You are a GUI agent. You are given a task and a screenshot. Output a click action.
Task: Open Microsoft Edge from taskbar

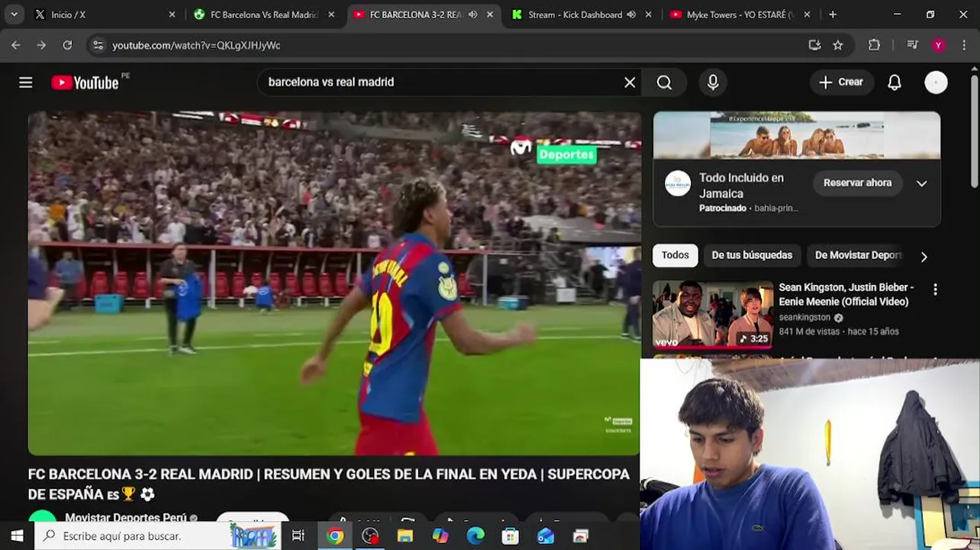tap(475, 536)
